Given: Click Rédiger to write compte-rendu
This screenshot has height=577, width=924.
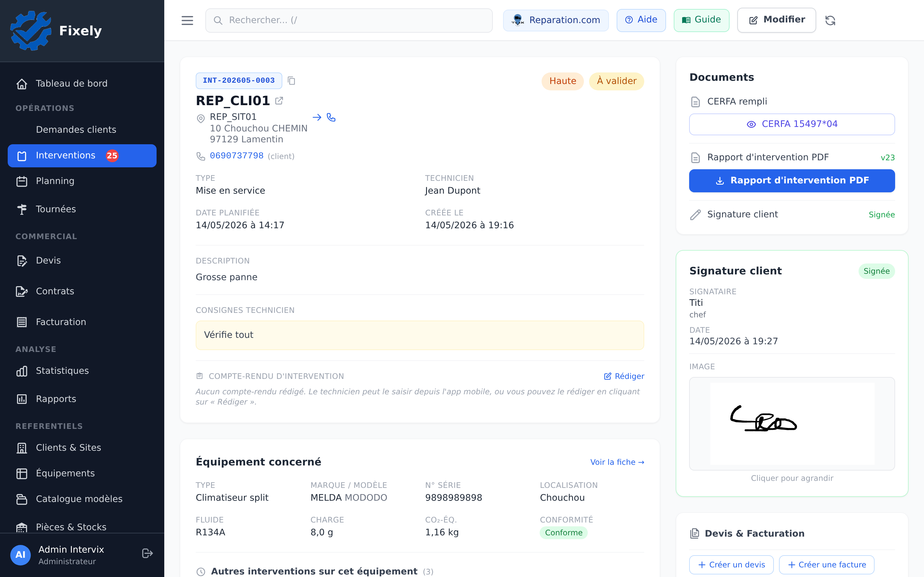Looking at the screenshot, I should pos(624,376).
